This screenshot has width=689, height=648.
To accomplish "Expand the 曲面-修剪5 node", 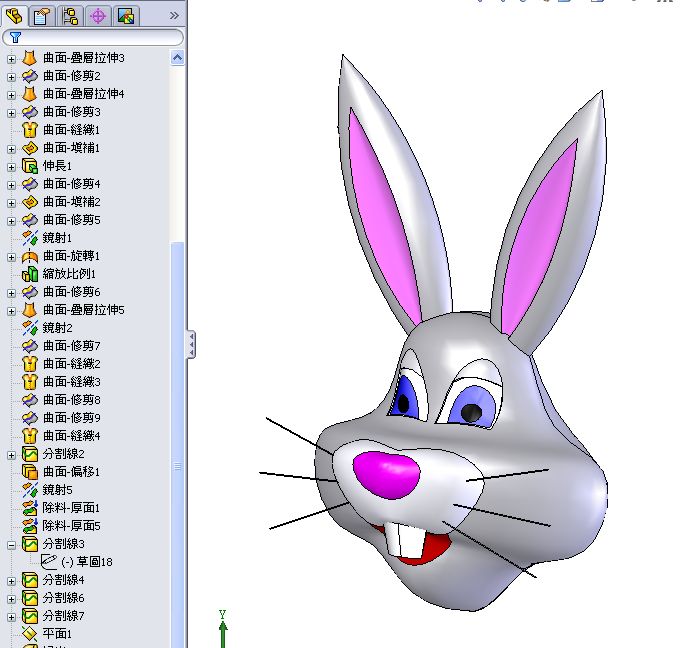I will click(x=11, y=221).
